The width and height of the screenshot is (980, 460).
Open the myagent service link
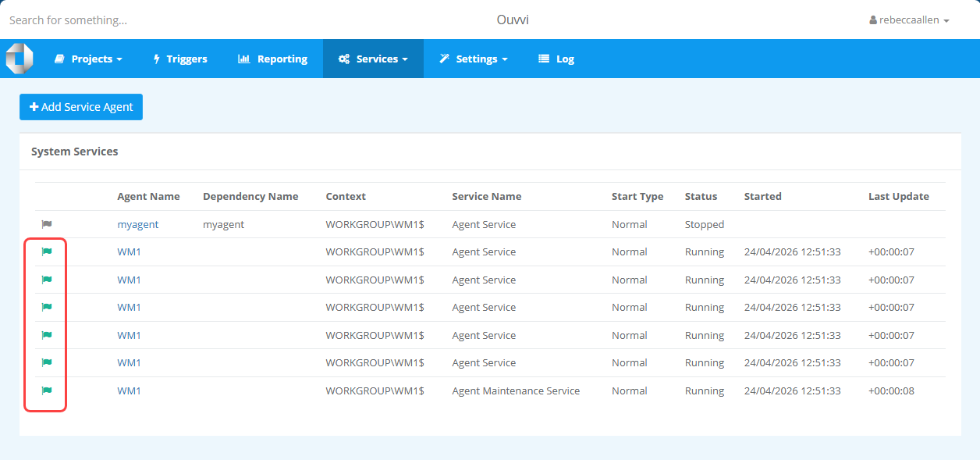pos(137,224)
